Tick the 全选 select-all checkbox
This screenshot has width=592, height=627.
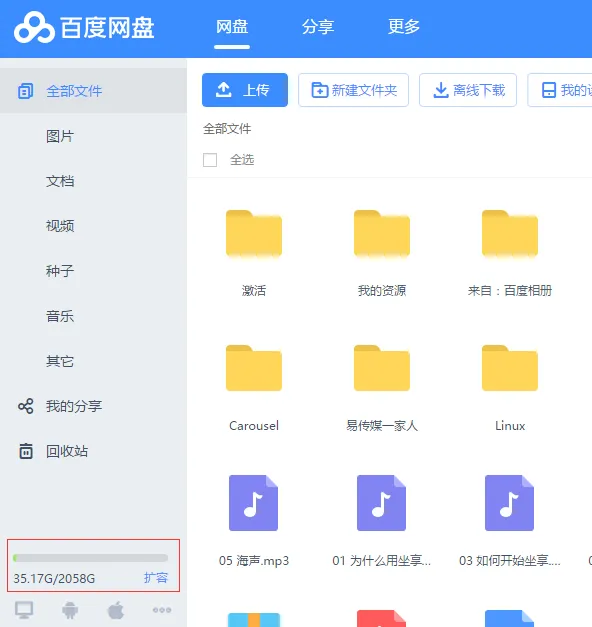(210, 160)
